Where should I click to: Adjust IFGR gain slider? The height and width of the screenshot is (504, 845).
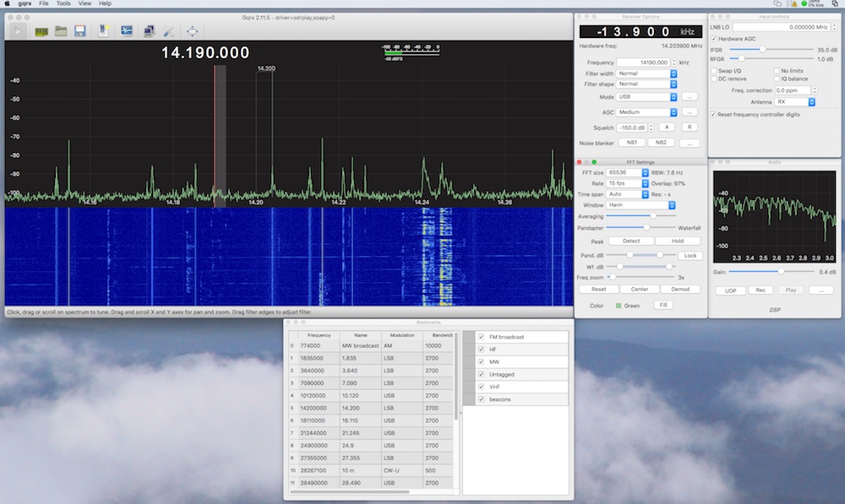coord(771,50)
